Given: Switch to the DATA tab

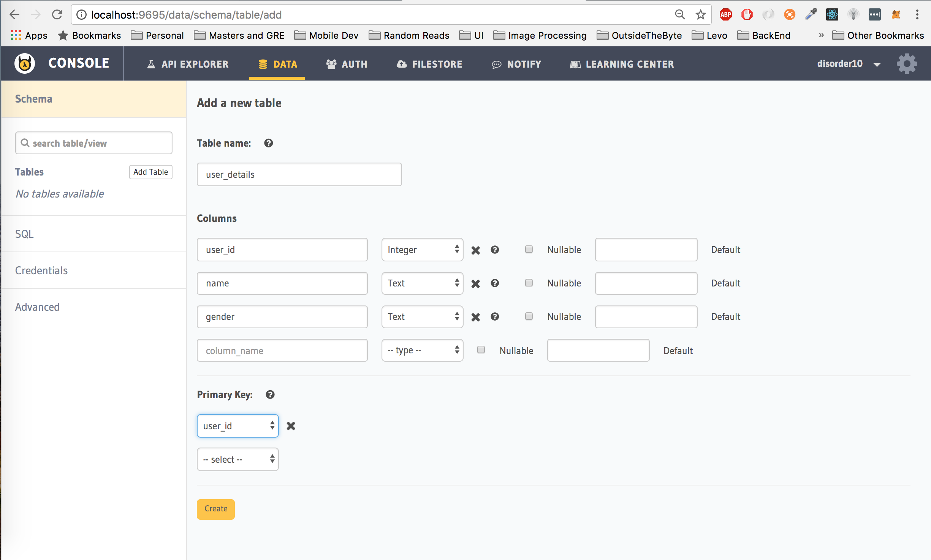Looking at the screenshot, I should pos(277,65).
